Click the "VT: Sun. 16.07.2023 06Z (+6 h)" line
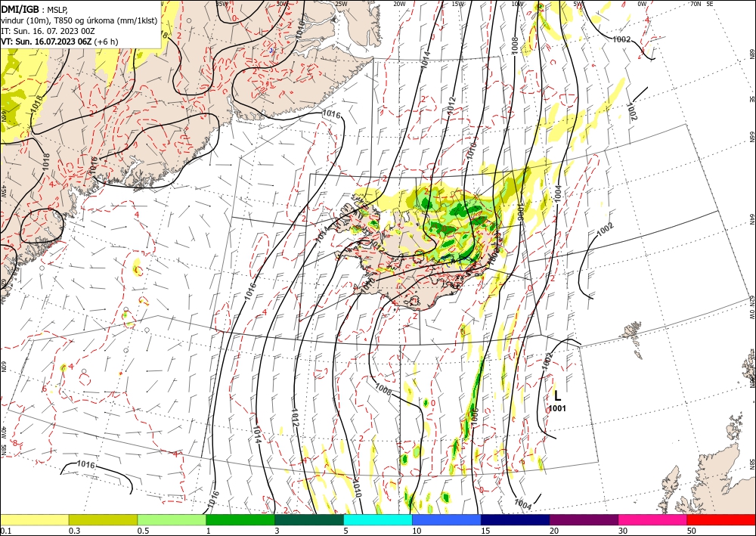Viewport: 756px width, 536px height. coord(59,42)
